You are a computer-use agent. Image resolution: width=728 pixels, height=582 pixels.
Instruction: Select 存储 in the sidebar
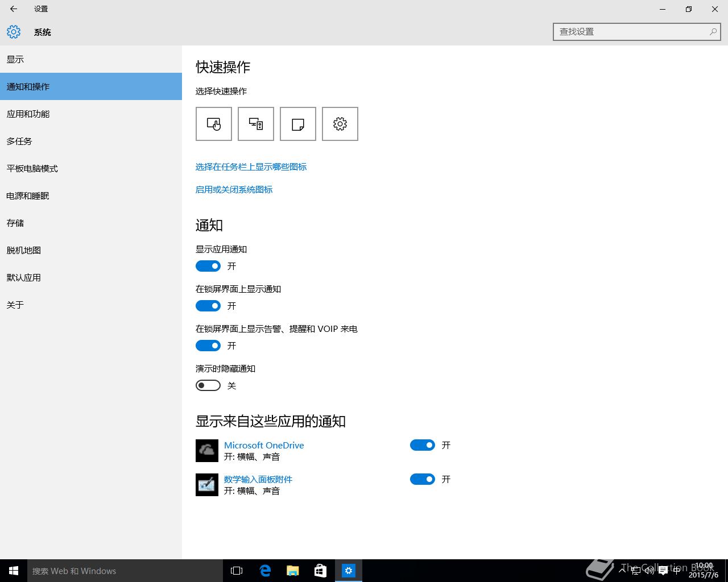coord(91,223)
